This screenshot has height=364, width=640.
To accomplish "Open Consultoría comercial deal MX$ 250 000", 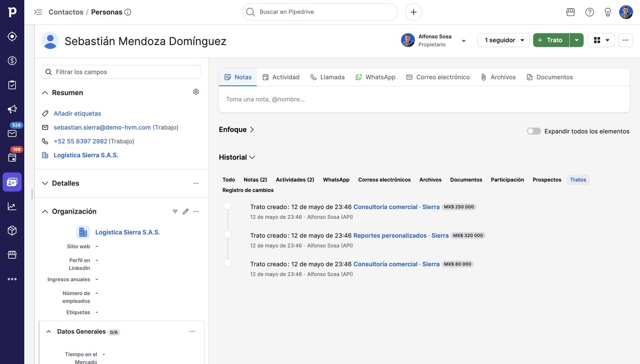I will click(x=396, y=207).
